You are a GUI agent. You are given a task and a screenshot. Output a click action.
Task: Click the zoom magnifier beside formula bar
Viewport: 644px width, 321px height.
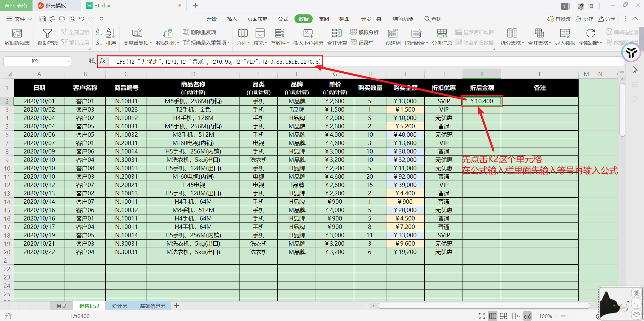[92, 61]
